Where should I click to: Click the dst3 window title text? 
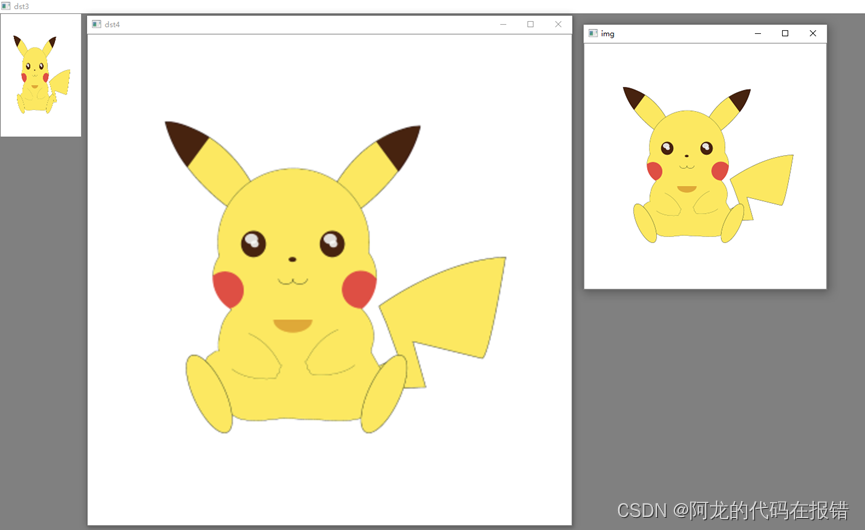pos(22,6)
